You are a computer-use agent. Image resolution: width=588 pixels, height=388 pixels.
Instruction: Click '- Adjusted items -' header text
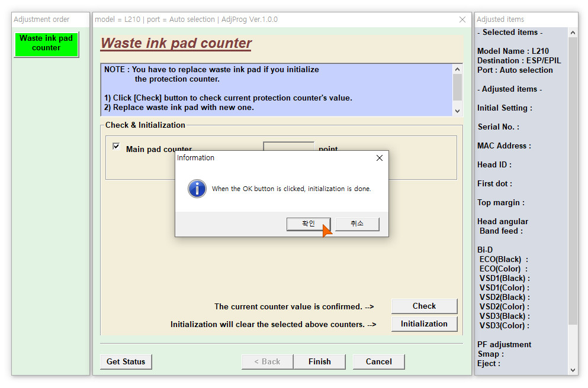[510, 89]
